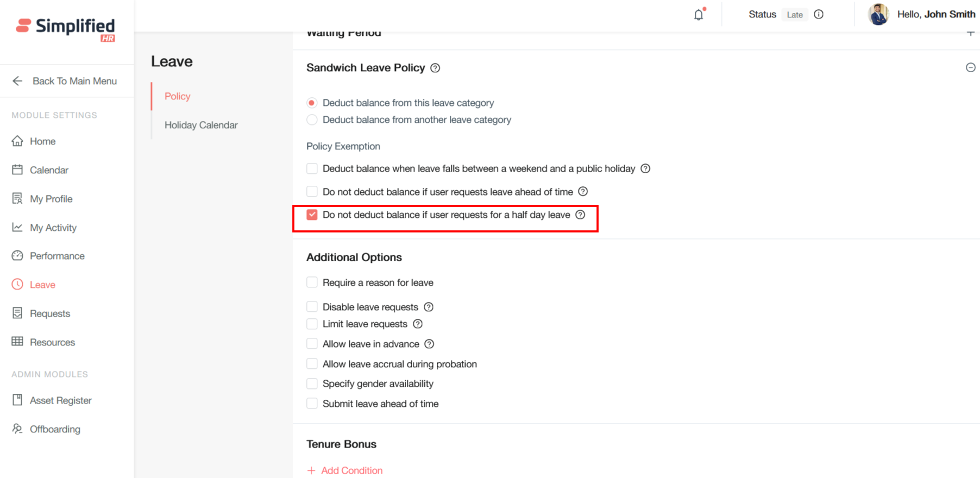Select Deduct balance from another leave category
980x478 pixels.
point(312,120)
